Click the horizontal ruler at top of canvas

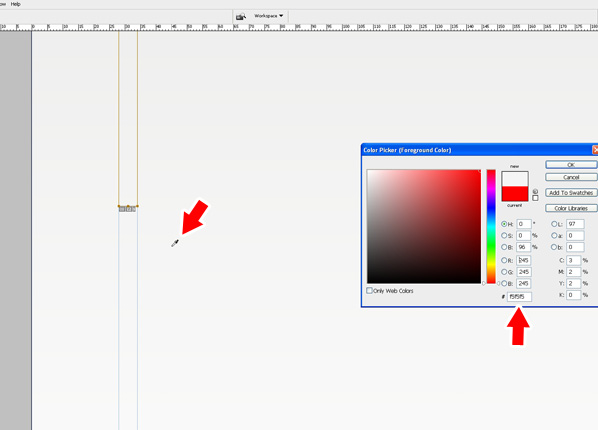click(x=299, y=27)
